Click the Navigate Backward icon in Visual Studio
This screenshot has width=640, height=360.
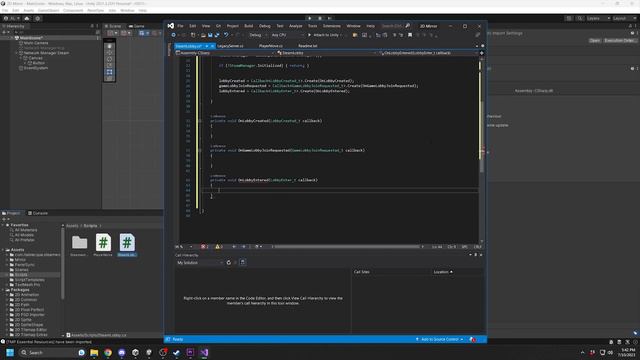174,35
